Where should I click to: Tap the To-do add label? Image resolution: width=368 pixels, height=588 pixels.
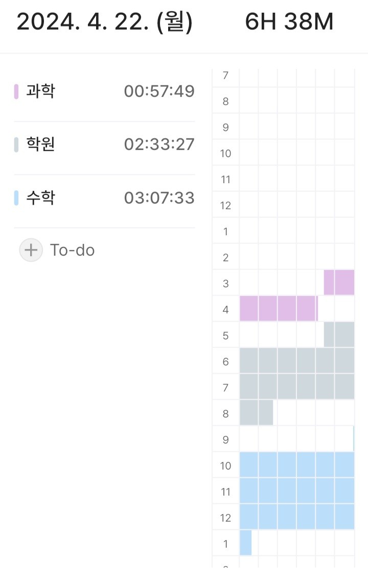coord(72,250)
